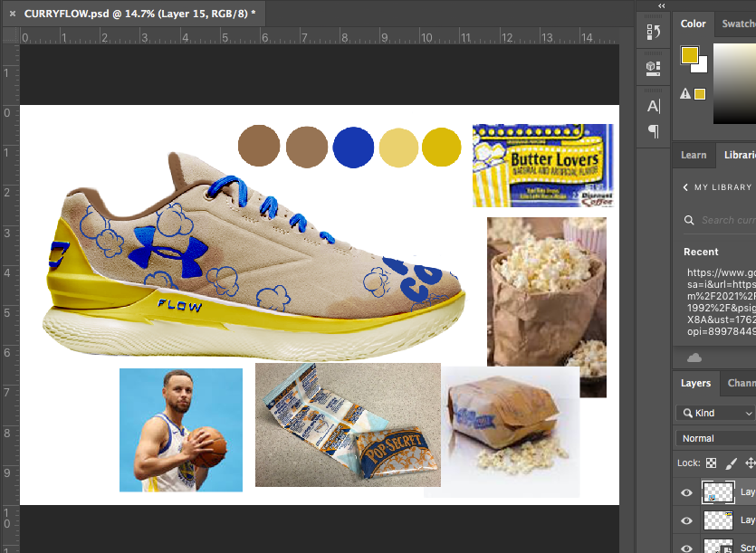Image resolution: width=756 pixels, height=553 pixels.
Task: Enable lock image pixels brush icon
Action: pyautogui.click(x=731, y=462)
